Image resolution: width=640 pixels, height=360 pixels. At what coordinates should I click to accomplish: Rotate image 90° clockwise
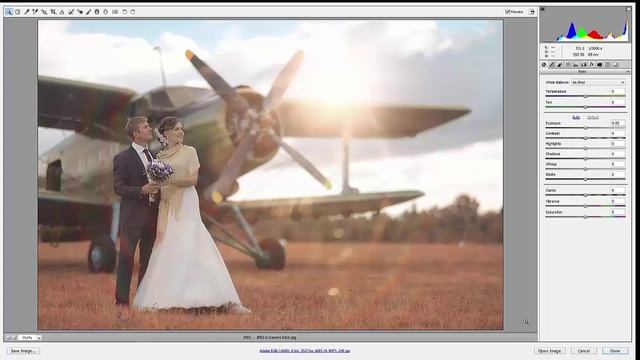(x=133, y=12)
